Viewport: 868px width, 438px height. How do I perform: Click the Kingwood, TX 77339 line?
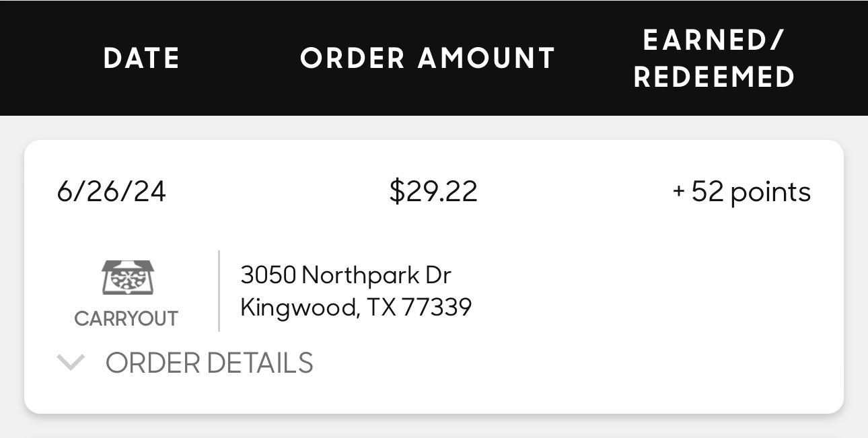tap(356, 307)
